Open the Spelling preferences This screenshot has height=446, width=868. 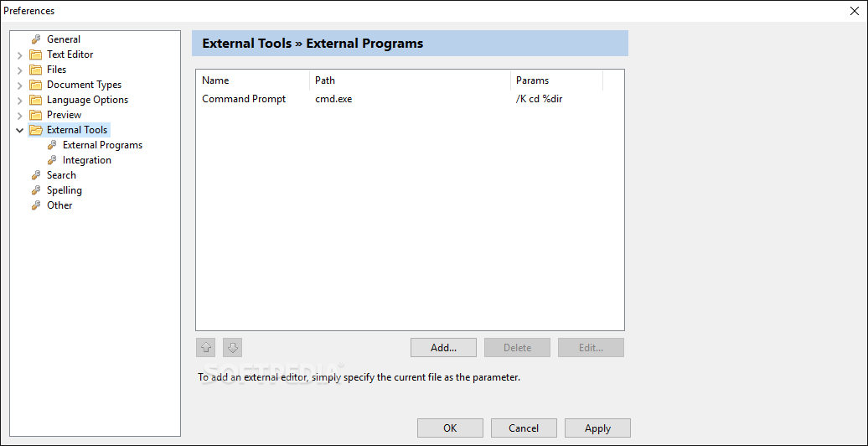point(65,190)
